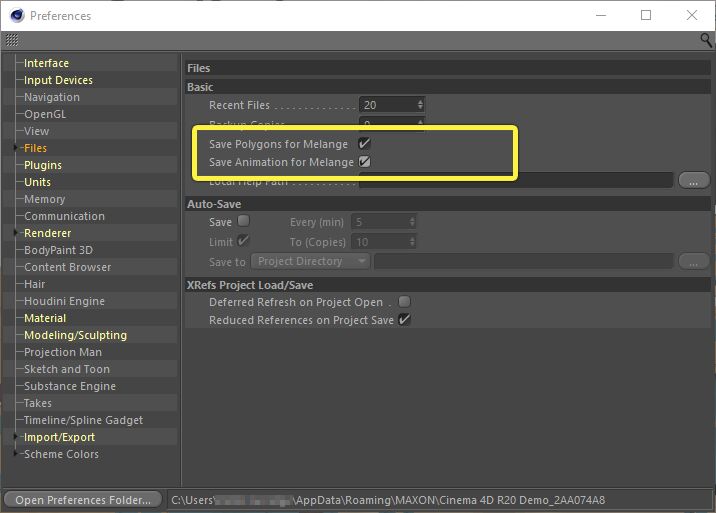Click the Cinema 4D logo in title bar
The image size is (716, 513).
pos(15,15)
